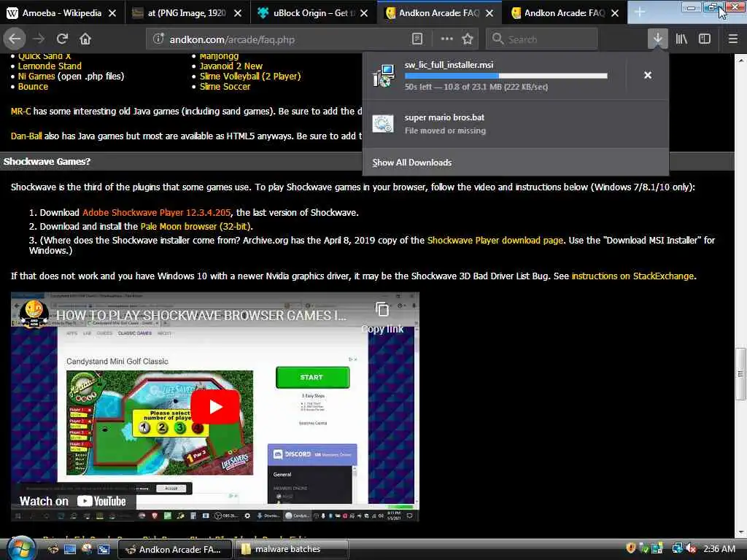Visit the Dan-Ball link
This screenshot has width=747, height=560.
point(26,136)
